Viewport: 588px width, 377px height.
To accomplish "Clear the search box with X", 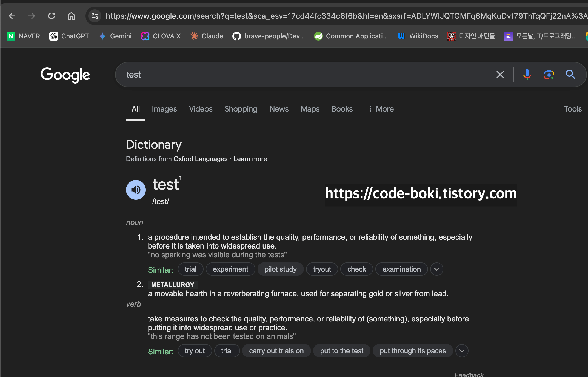I will coord(500,75).
